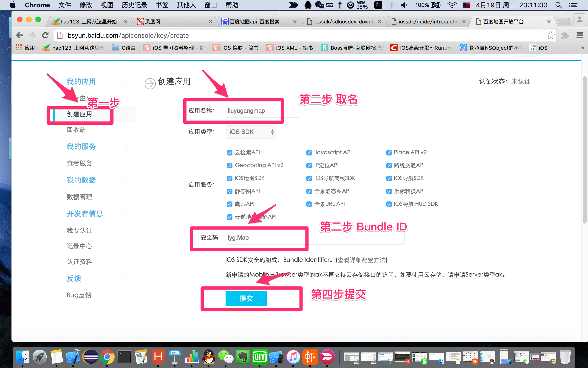Open the volume control in the menu bar
The width and height of the screenshot is (588, 368).
[x=404, y=5]
